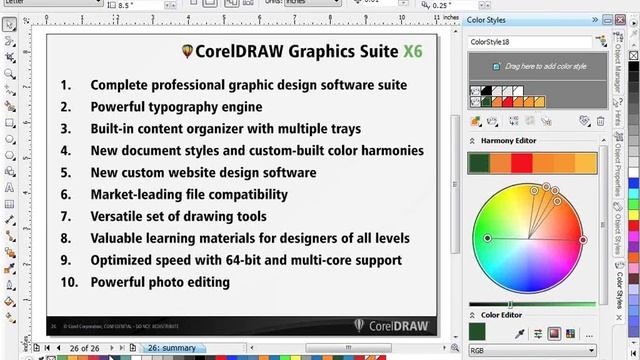
Task: Select the Zoom magnifier tool
Action: coord(9,74)
